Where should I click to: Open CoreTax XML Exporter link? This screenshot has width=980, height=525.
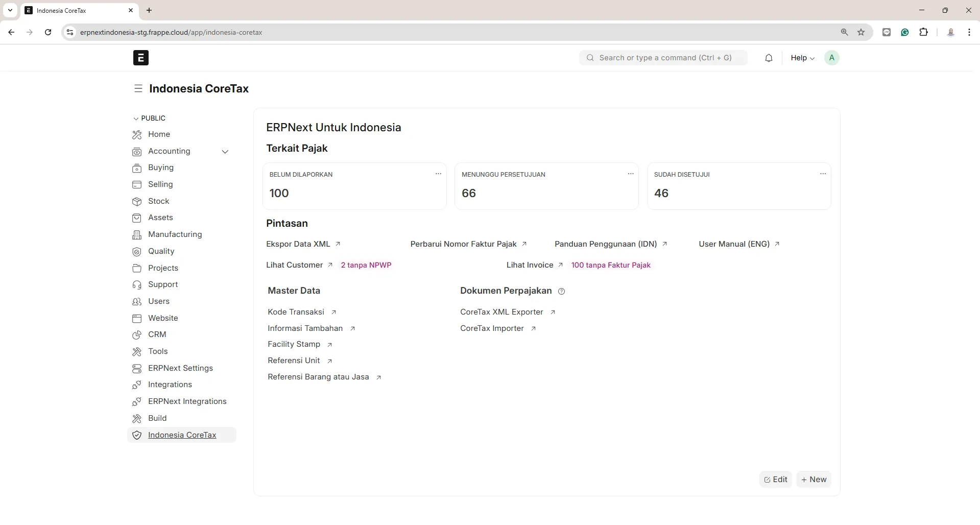pyautogui.click(x=508, y=312)
